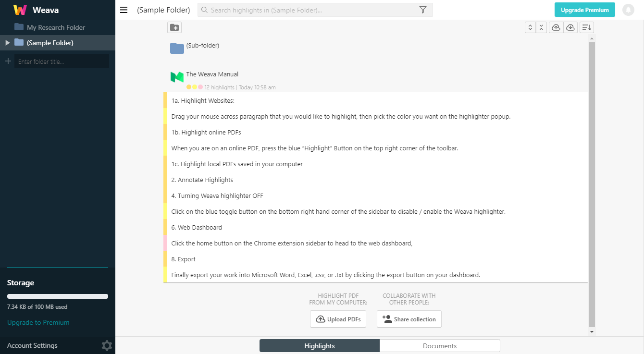This screenshot has height=354, width=644.
Task: Create a new sub-folder with the folder-plus icon
Action: point(174,27)
